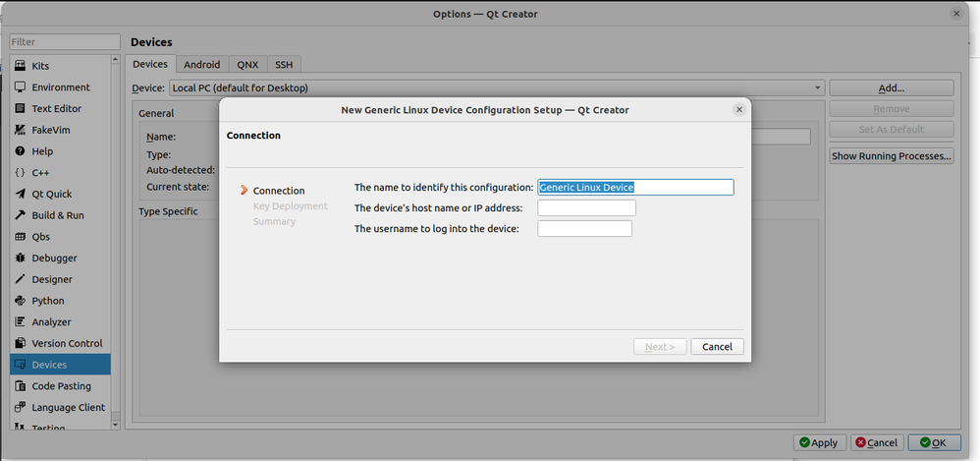The width and height of the screenshot is (980, 461).
Task: Click Show Running Processes button
Action: [892, 155]
